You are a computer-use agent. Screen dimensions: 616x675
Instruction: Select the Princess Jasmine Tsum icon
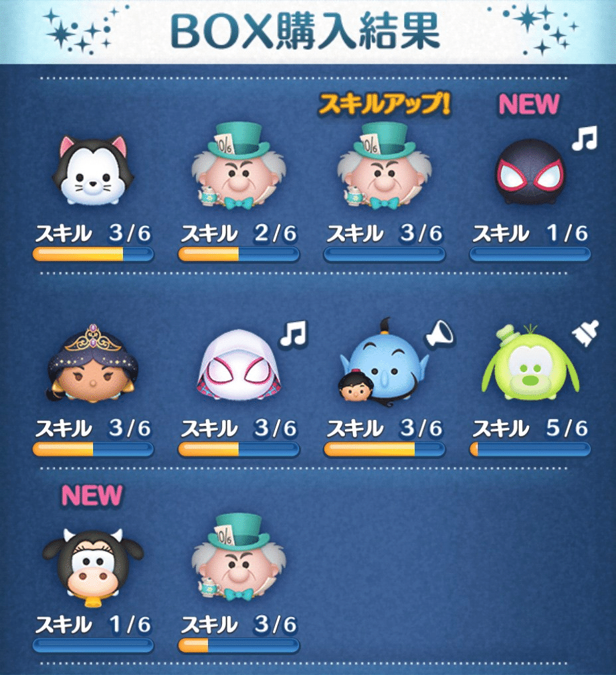93,364
